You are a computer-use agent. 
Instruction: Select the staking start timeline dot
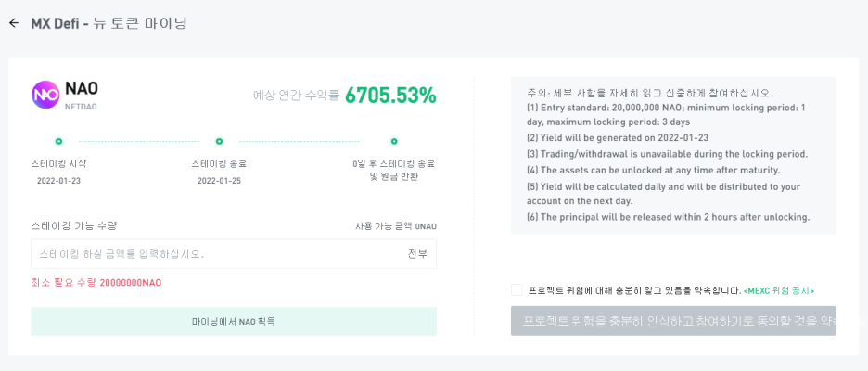(x=58, y=141)
